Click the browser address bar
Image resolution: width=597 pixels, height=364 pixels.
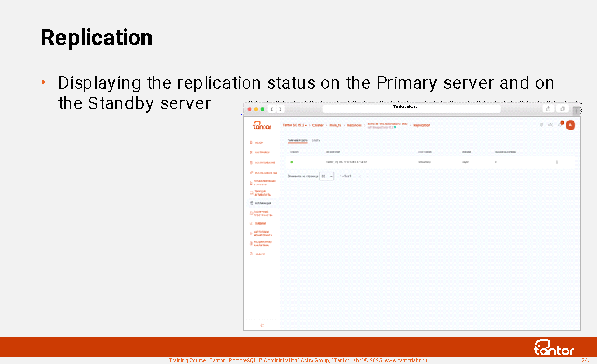point(411,109)
